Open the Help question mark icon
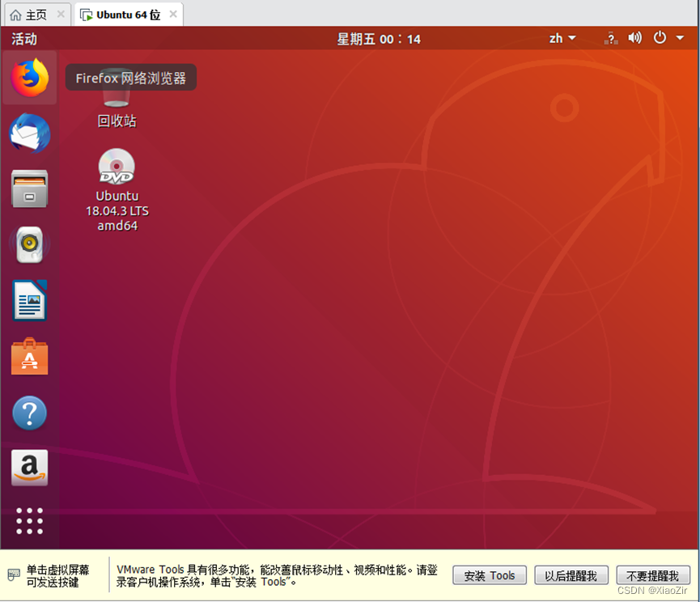 pos(29,413)
